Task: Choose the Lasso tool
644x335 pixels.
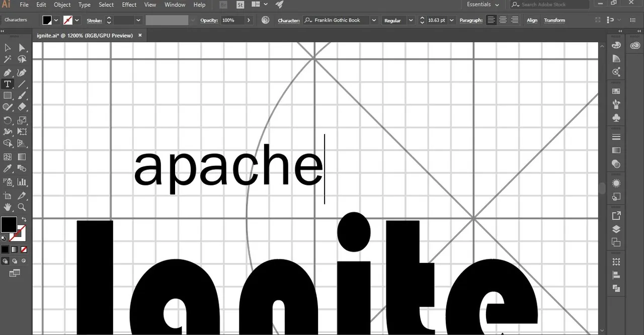Action: [22, 59]
